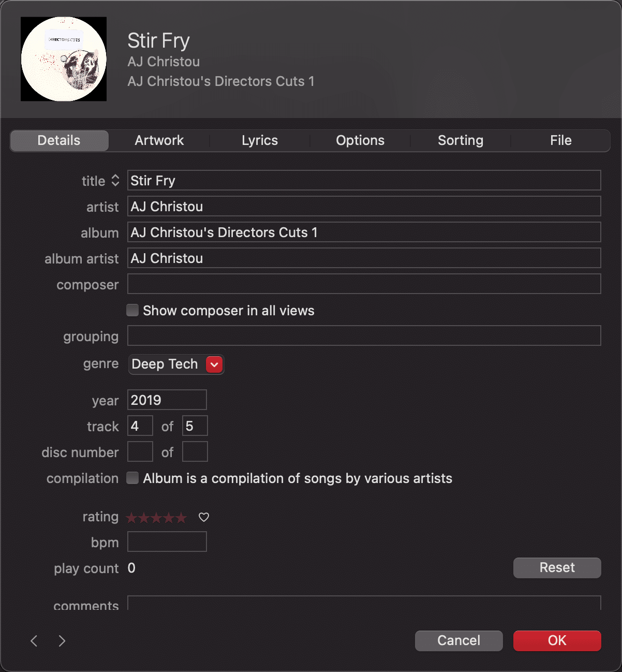Toggle the title field selector chevrons

coord(115,180)
